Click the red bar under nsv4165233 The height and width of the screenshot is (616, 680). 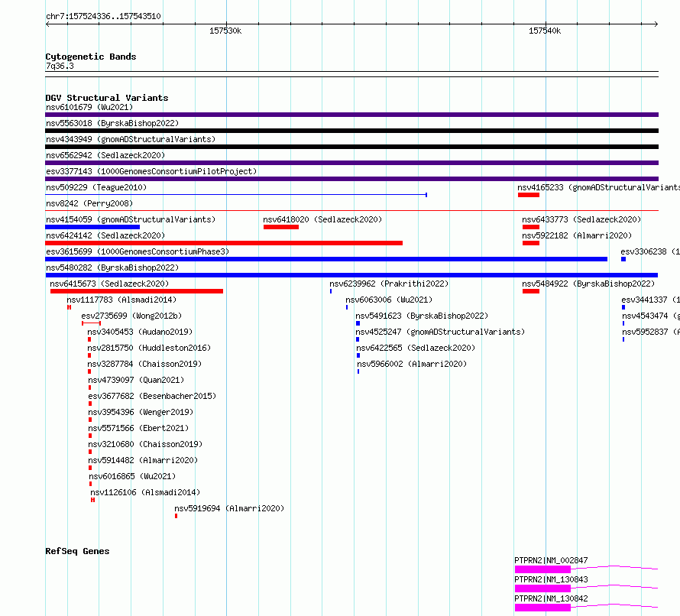(529, 195)
